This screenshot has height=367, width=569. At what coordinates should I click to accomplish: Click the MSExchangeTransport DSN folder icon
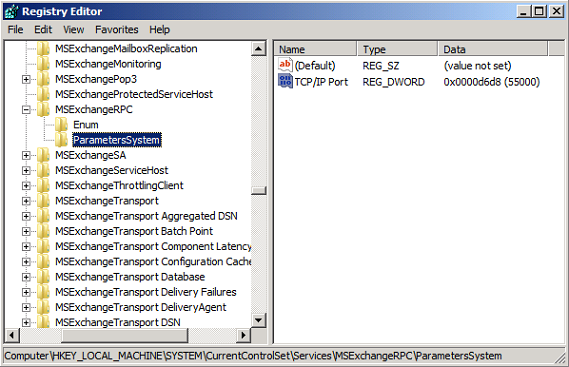(43, 322)
